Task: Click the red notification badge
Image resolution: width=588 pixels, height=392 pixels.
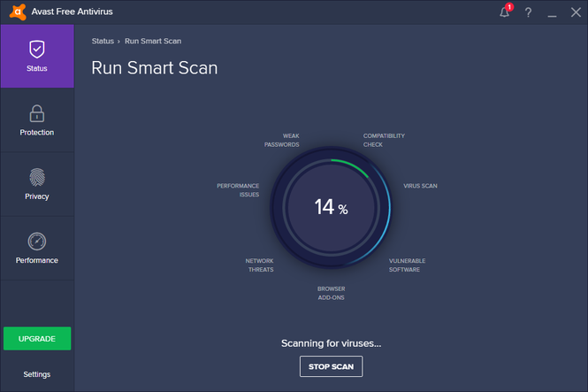Action: tap(509, 7)
